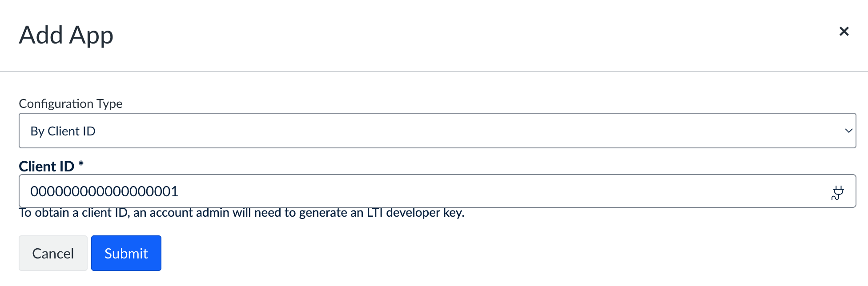This screenshot has width=868, height=286.
Task: Hit the dismiss X above the dialog divider
Action: [844, 31]
